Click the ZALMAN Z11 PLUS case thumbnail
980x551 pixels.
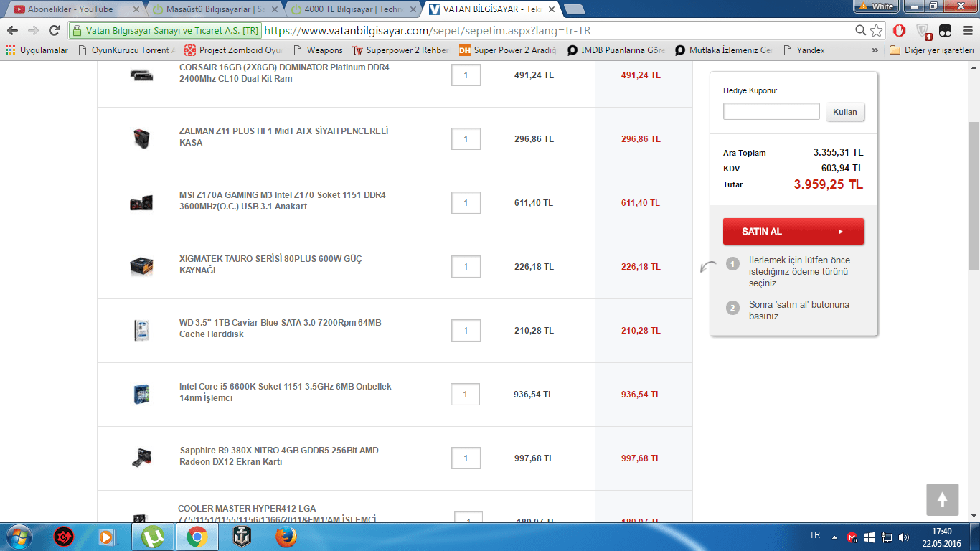pyautogui.click(x=141, y=138)
